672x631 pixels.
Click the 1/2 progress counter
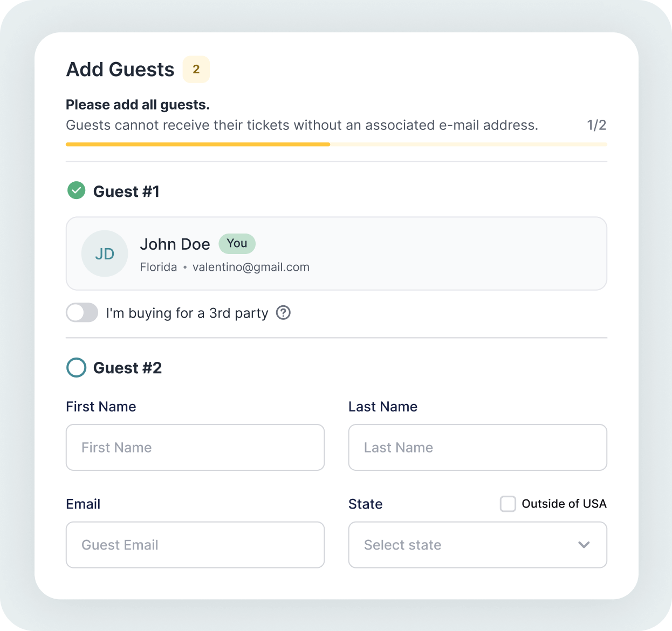pyautogui.click(x=596, y=125)
